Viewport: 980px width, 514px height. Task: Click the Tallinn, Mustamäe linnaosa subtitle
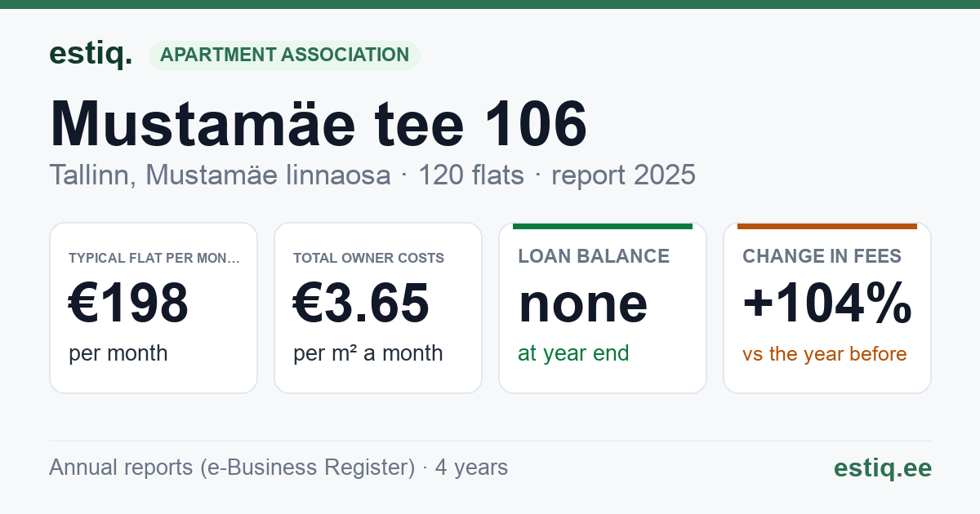[x=220, y=175]
